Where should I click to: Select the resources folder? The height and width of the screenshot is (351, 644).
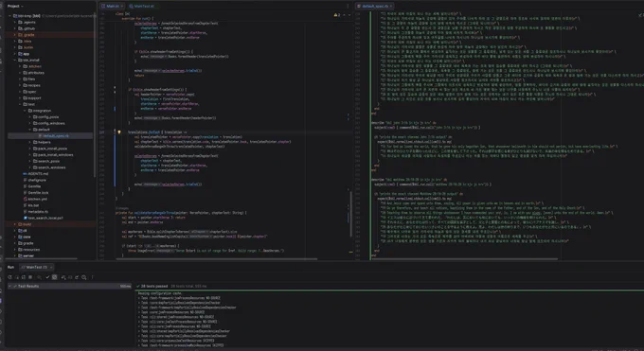pos(28,250)
